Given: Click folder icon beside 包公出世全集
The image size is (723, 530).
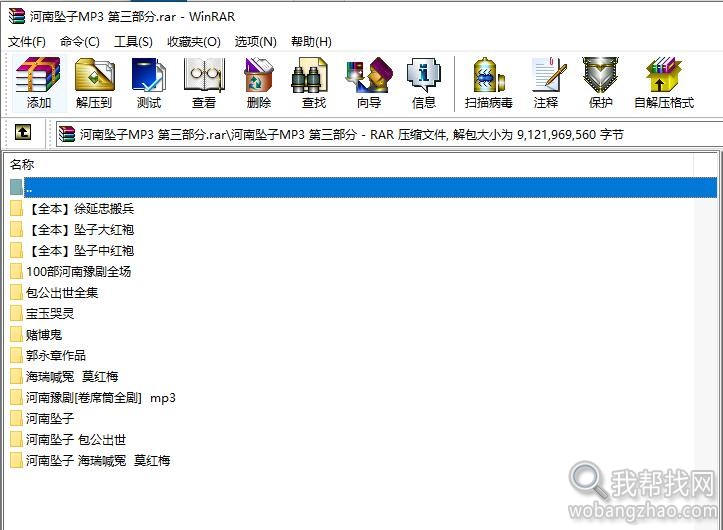Looking at the screenshot, I should pos(16,292).
